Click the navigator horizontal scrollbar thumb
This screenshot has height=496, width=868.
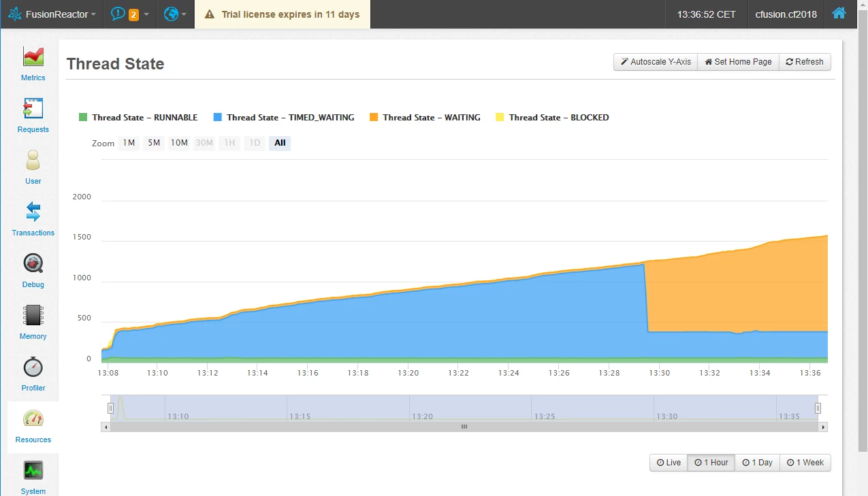click(x=464, y=427)
